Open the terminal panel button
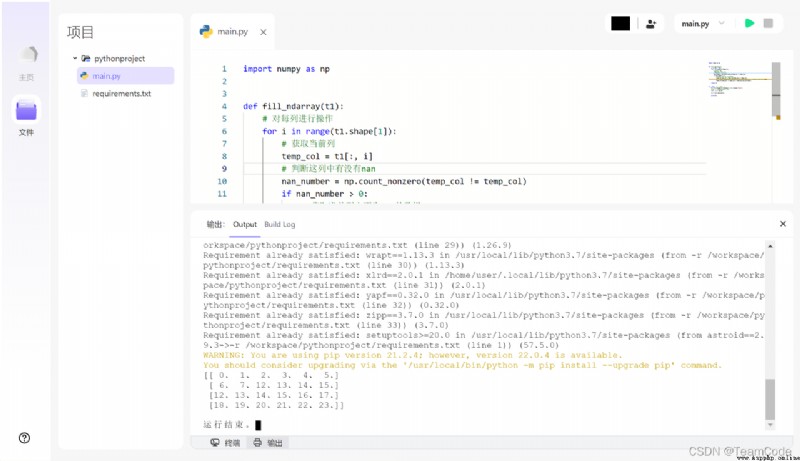 point(224,443)
